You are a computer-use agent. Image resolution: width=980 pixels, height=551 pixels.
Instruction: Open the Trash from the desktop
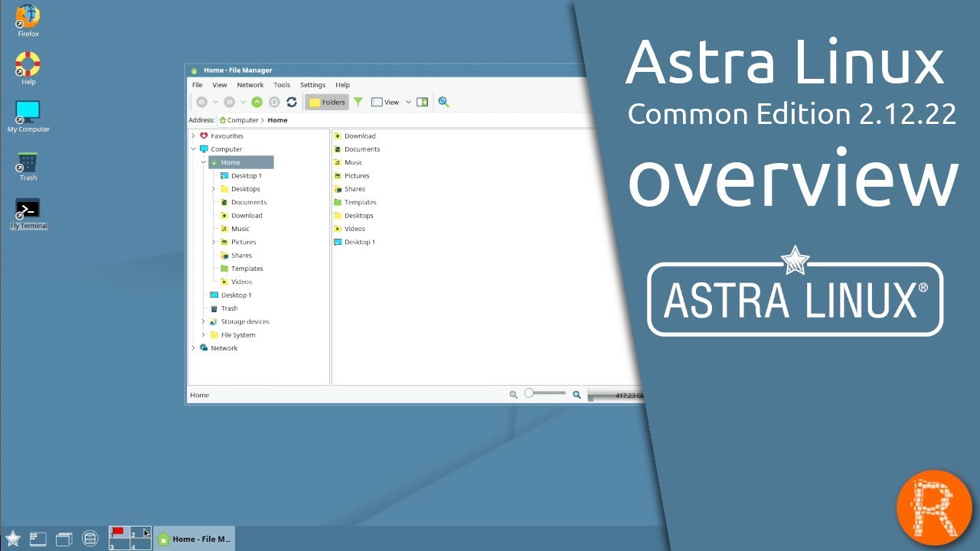[27, 161]
